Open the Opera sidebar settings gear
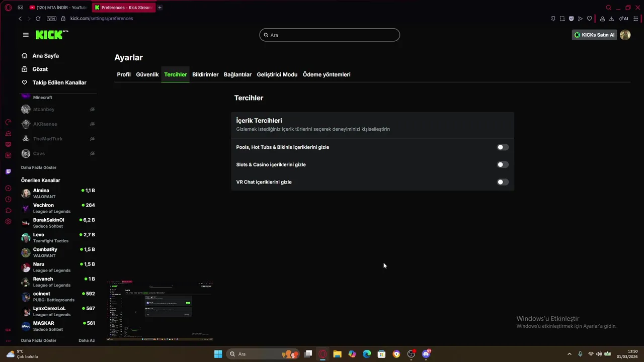 [x=8, y=222]
